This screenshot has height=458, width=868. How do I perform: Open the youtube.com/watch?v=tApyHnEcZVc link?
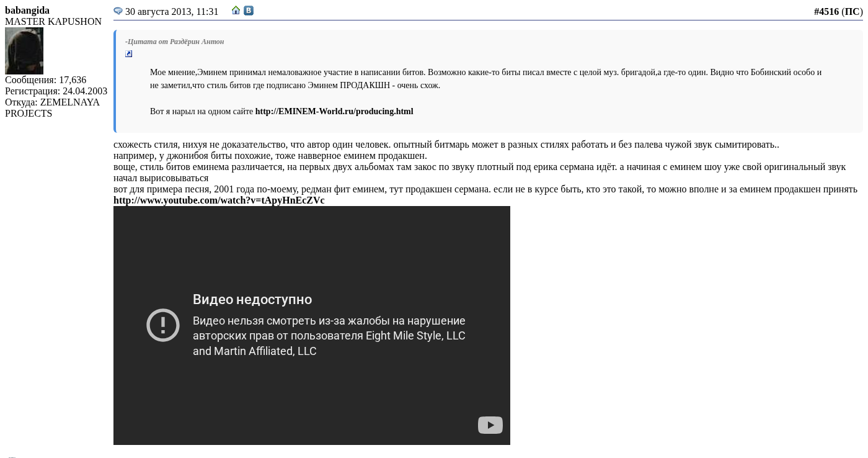219,200
